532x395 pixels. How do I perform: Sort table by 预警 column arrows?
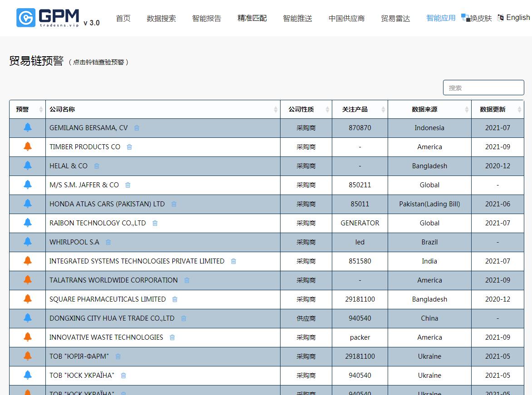click(41, 109)
